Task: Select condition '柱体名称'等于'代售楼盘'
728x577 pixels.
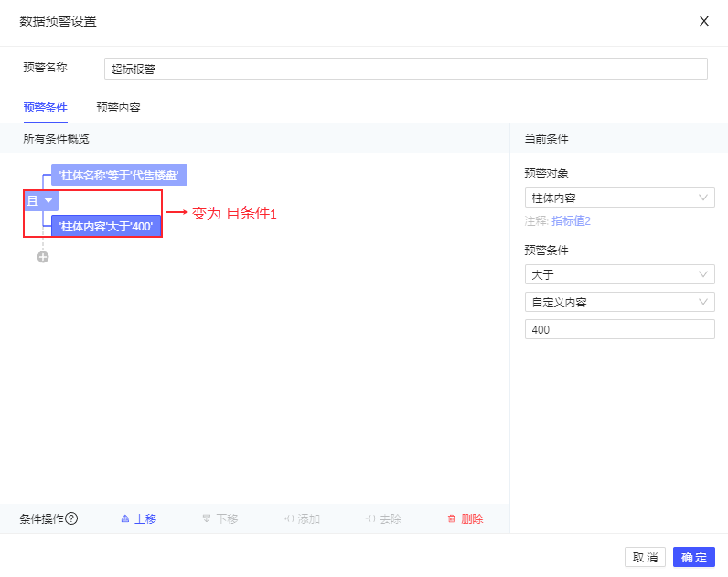Action: [119, 175]
